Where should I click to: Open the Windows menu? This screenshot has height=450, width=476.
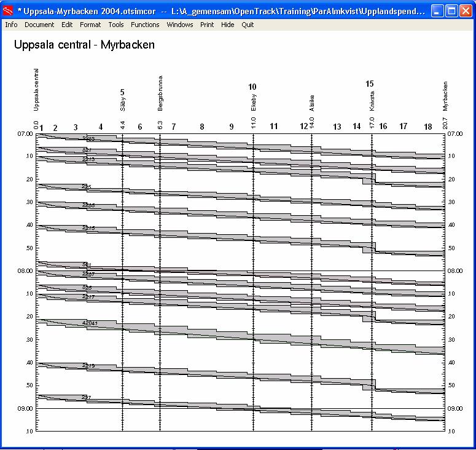[x=180, y=25]
